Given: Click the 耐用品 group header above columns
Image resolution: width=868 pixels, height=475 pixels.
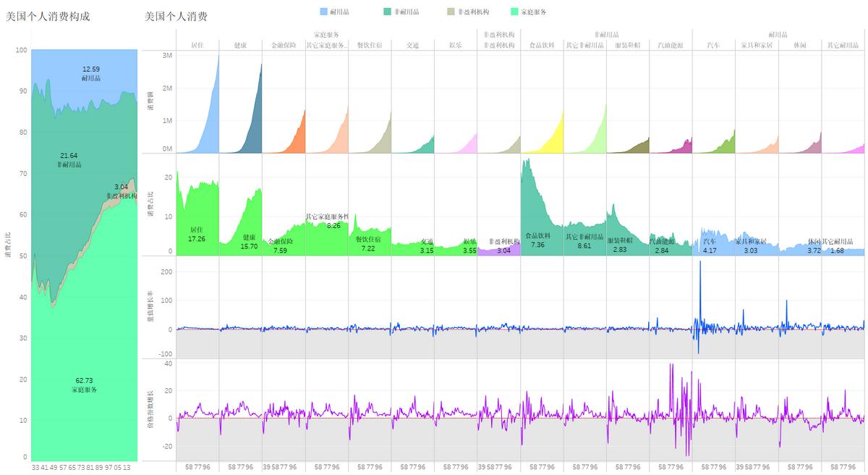Looking at the screenshot, I should coord(778,34).
